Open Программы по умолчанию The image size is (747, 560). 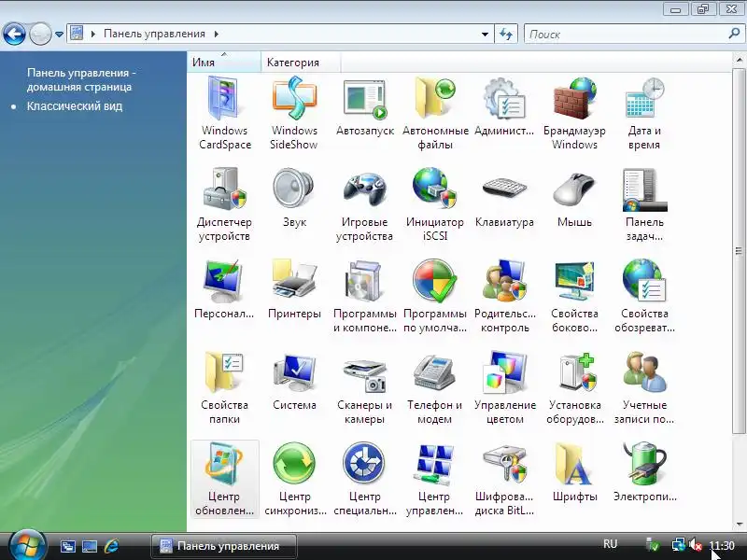point(435,297)
